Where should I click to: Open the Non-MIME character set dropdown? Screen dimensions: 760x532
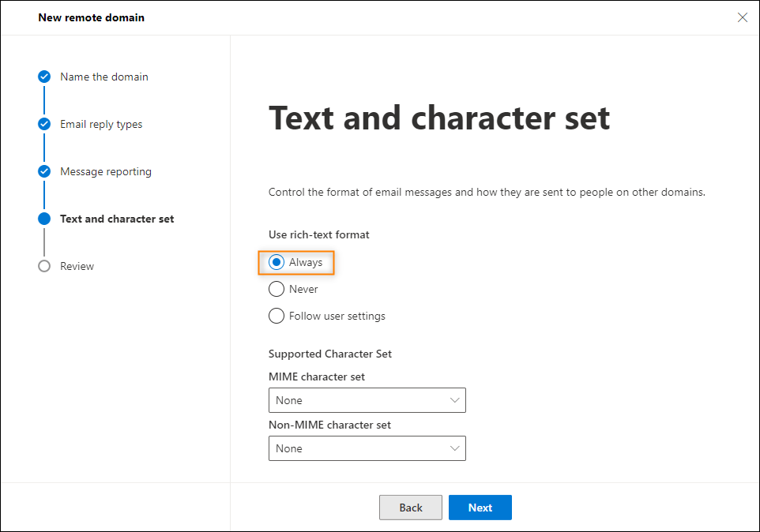coord(367,448)
